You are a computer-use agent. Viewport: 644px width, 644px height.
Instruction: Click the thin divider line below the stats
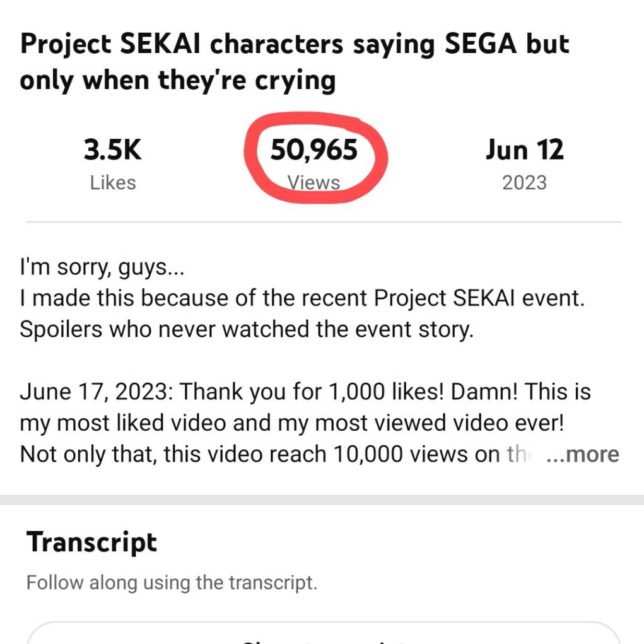coord(323,222)
